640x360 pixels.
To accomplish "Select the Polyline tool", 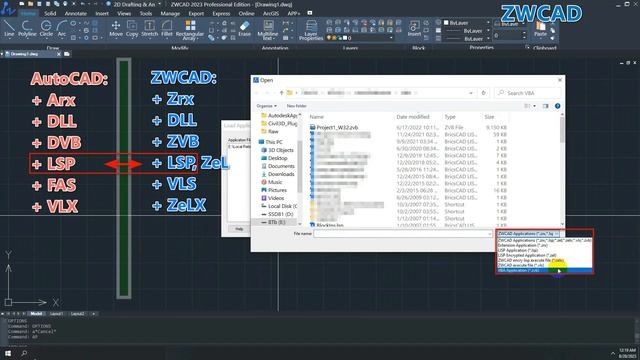I will [x=27, y=29].
